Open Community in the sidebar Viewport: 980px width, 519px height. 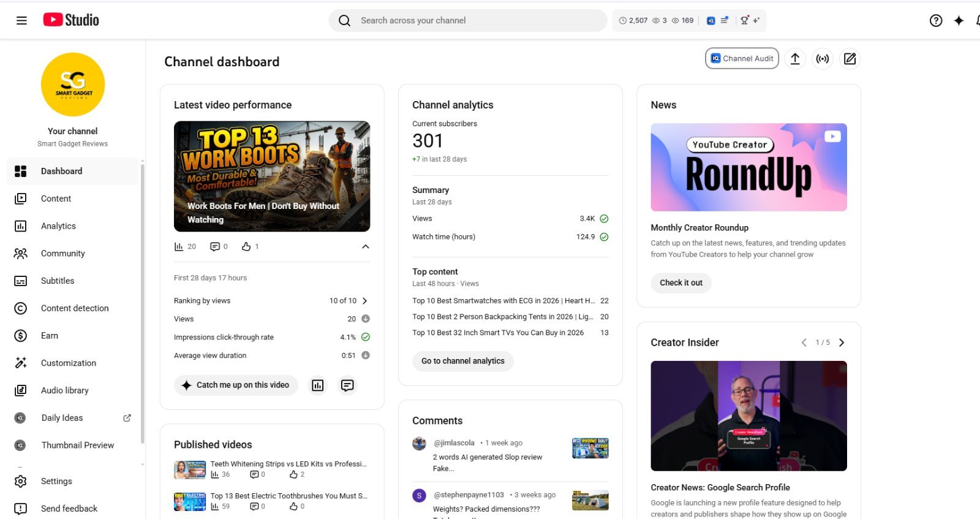73,253
